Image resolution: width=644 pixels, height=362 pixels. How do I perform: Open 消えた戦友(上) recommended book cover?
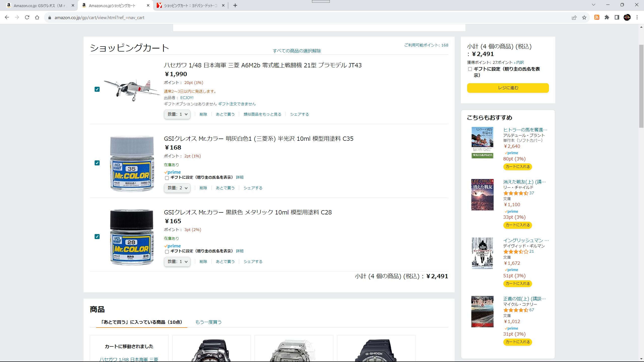482,195
